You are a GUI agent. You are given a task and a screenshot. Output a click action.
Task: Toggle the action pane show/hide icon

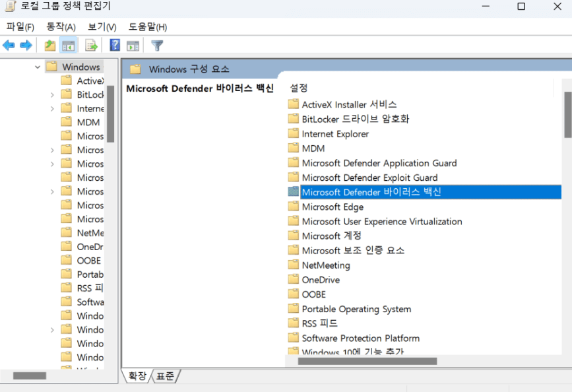click(133, 46)
